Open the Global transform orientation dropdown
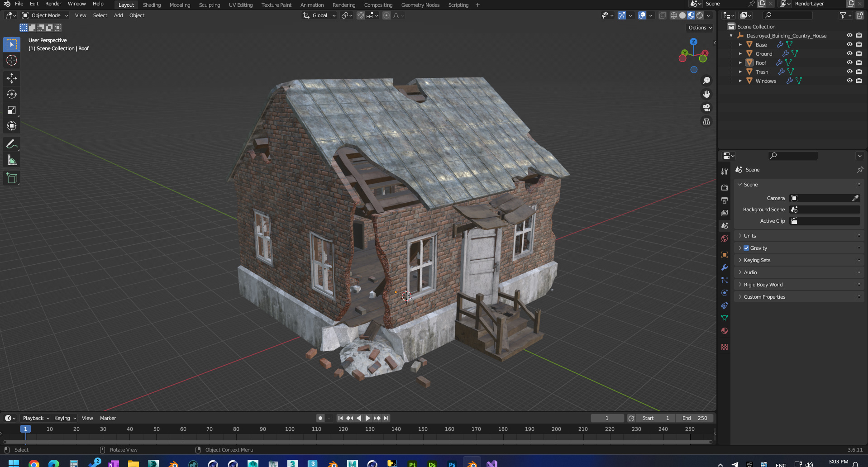The height and width of the screenshot is (467, 868). click(x=320, y=15)
